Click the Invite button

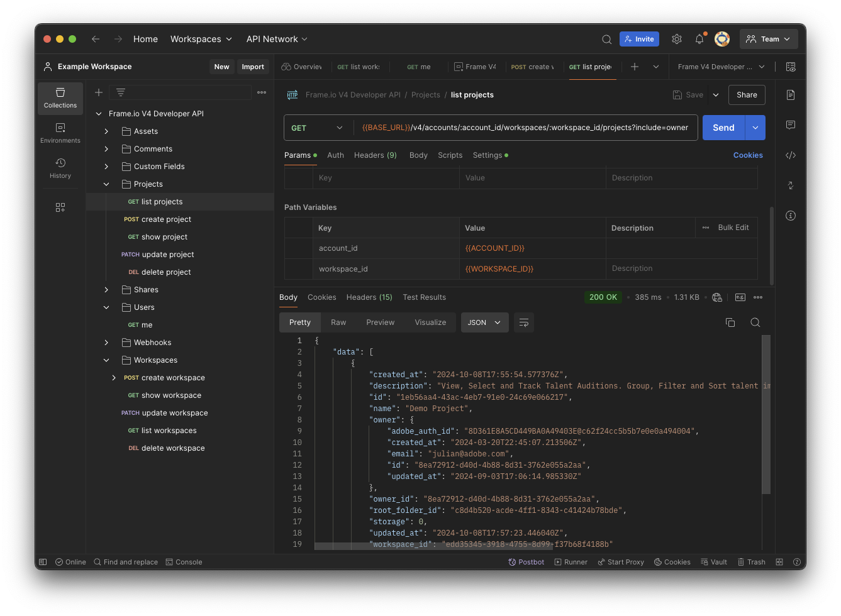point(639,38)
